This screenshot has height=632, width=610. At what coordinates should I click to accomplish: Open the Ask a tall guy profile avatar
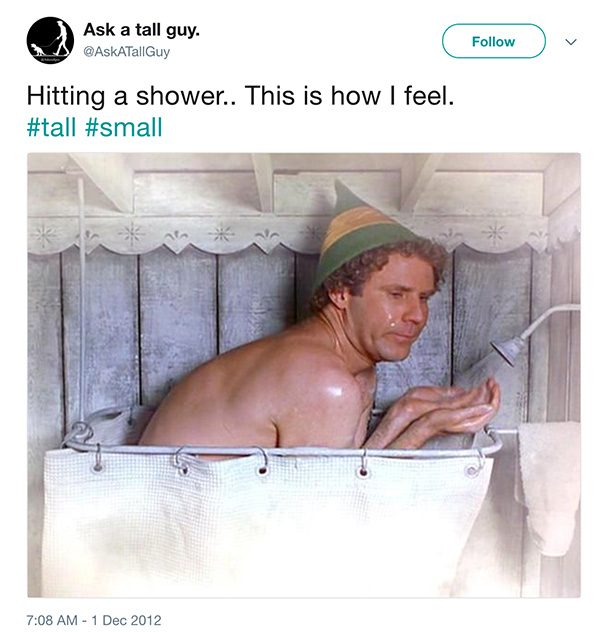click(x=50, y=40)
